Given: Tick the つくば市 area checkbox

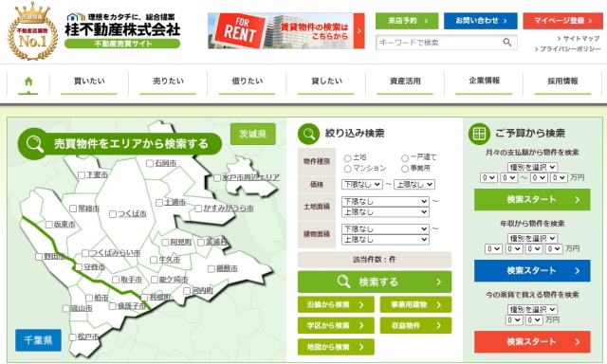Looking at the screenshot, I should (x=113, y=214).
